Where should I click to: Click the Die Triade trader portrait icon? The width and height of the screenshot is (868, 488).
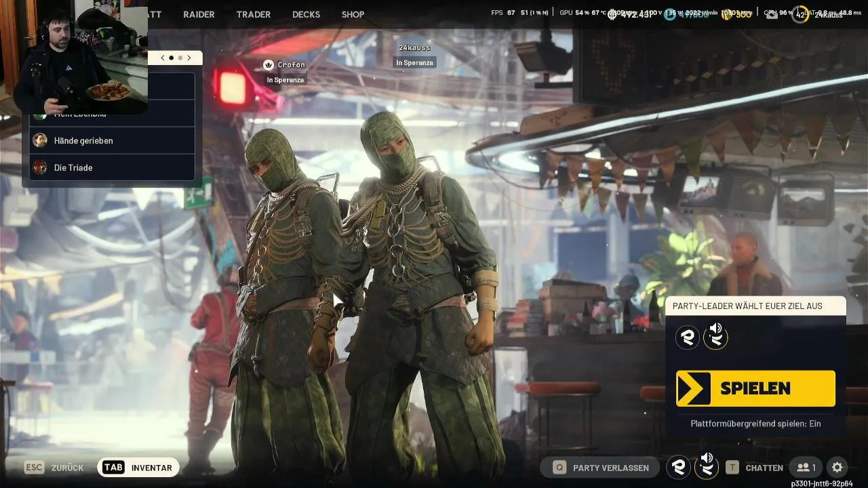[x=40, y=167]
